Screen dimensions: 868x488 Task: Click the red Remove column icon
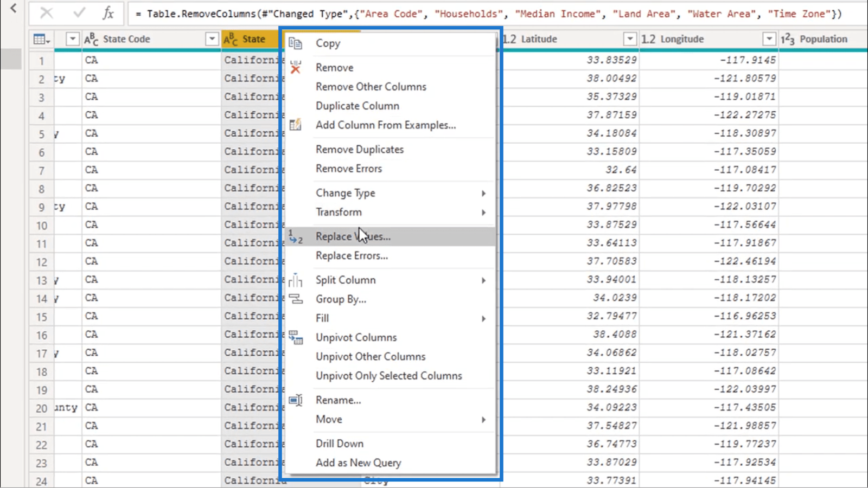296,67
